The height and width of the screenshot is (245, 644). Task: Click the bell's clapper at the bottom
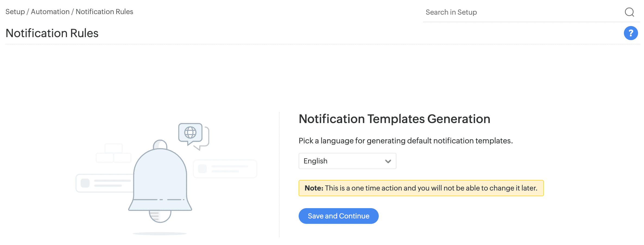tap(160, 217)
